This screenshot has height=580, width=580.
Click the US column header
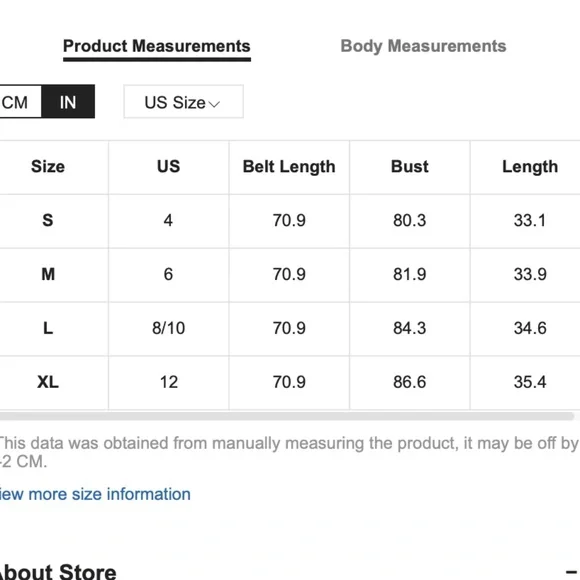pos(169,167)
